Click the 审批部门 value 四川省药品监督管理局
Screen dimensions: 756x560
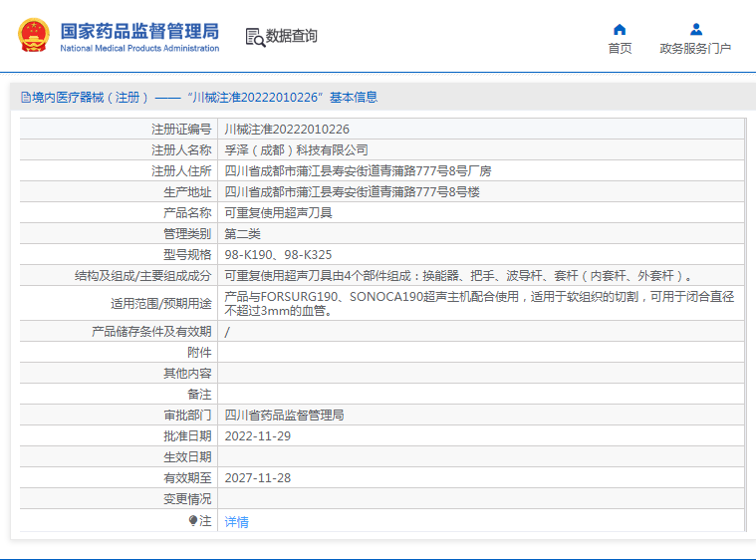coord(284,416)
